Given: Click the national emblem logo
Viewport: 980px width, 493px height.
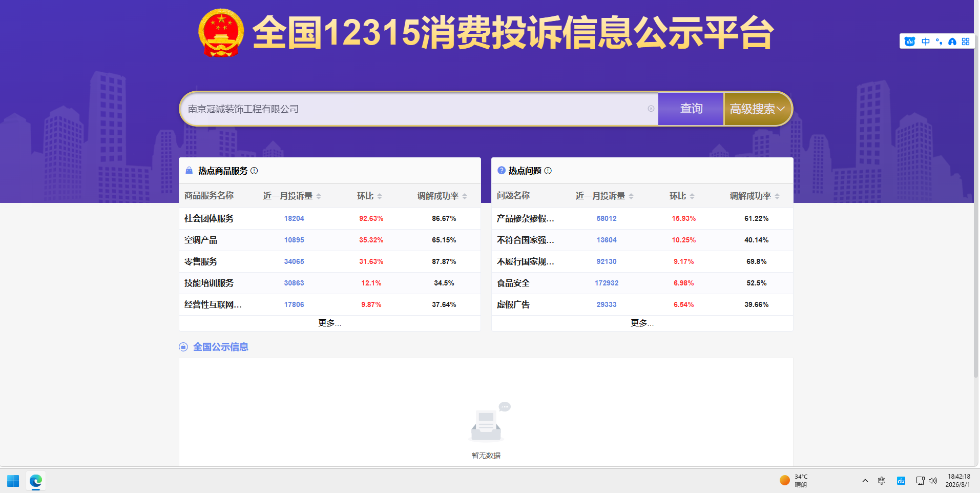Looking at the screenshot, I should pos(221,33).
